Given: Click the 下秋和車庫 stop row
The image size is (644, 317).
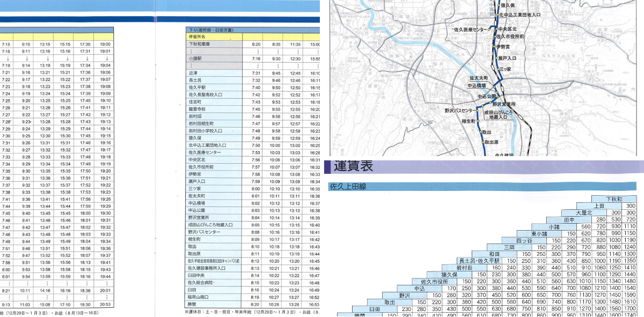Looking at the screenshot, I should coord(214,44).
